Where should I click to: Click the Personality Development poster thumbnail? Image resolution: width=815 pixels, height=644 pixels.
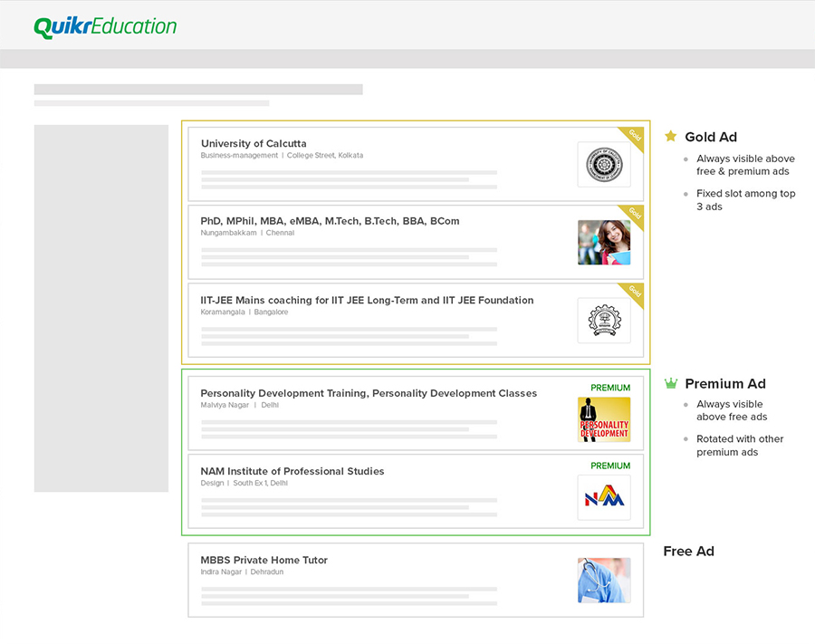click(604, 419)
